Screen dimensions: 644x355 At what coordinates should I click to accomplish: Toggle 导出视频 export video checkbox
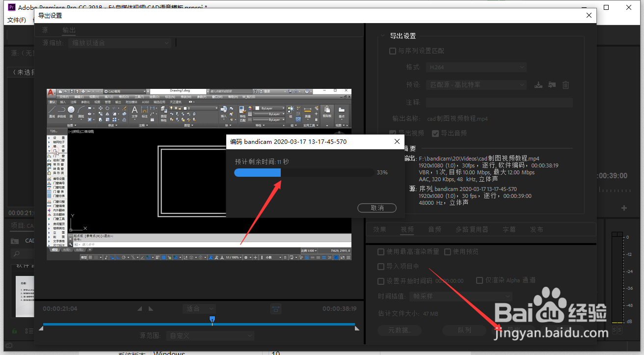392,134
